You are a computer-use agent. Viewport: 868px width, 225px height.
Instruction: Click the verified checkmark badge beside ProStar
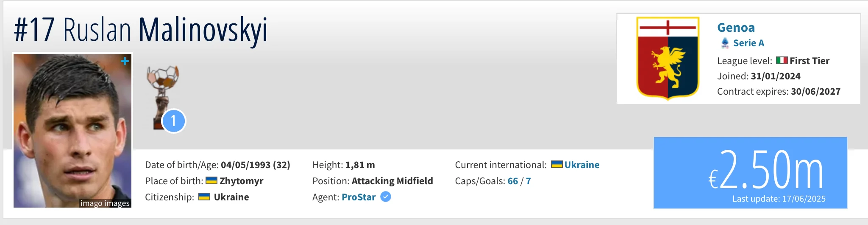click(x=386, y=197)
